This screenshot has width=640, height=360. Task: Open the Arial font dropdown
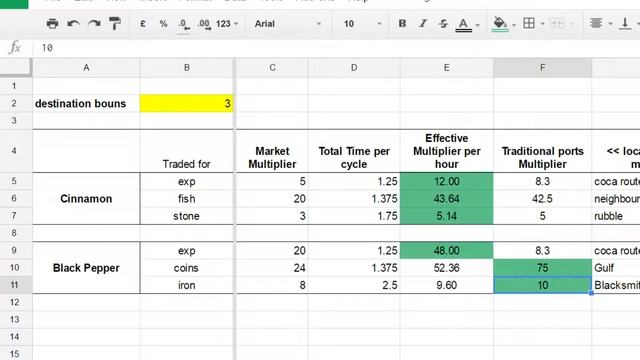(287, 24)
